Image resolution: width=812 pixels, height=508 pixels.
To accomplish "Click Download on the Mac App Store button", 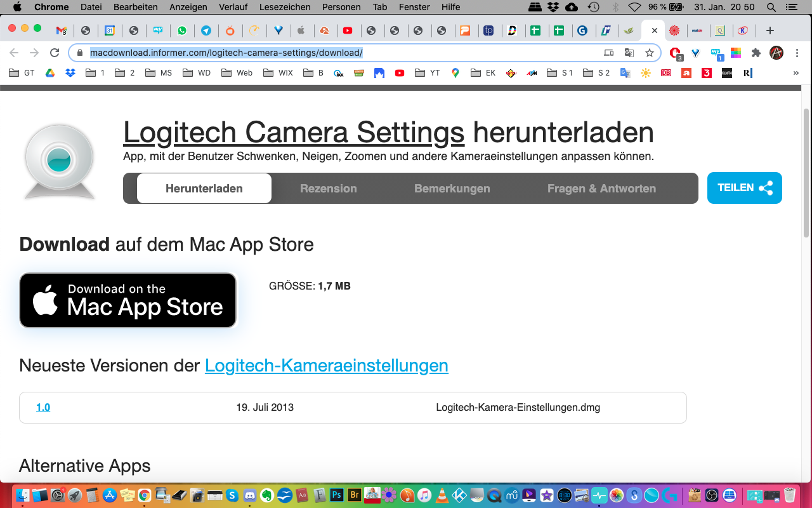I will [128, 300].
